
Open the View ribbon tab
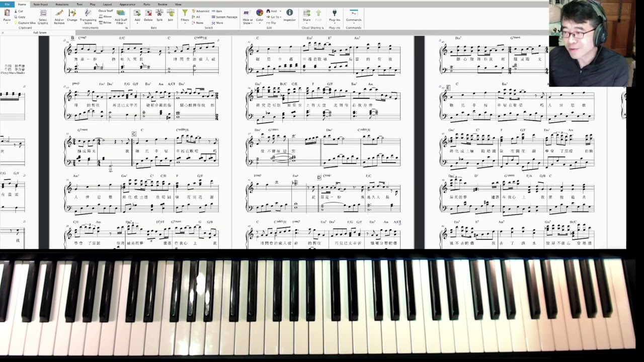click(178, 5)
